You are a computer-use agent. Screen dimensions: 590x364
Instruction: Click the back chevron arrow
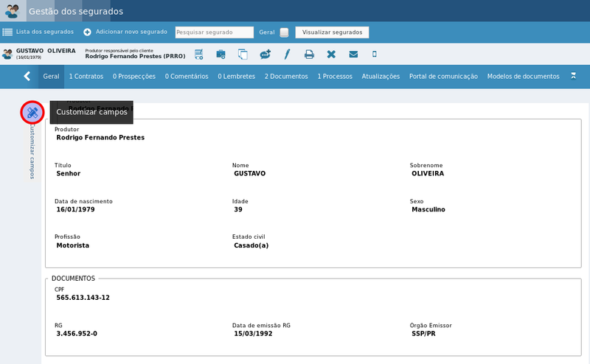(27, 77)
